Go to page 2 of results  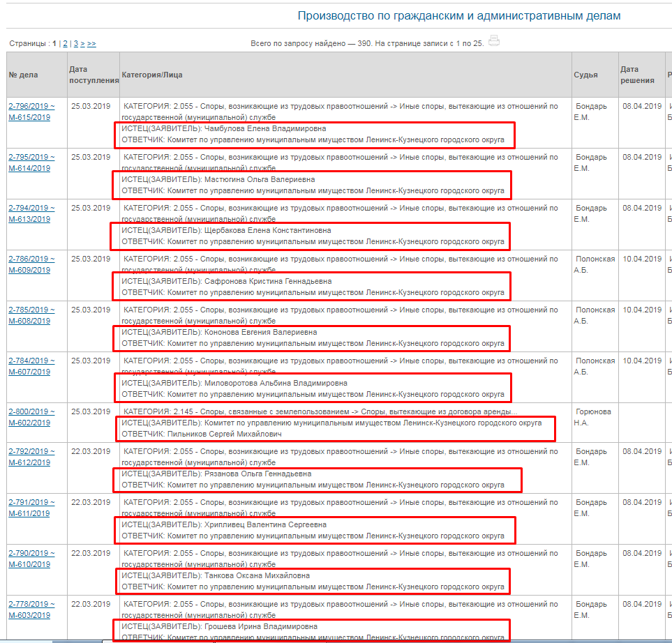[x=65, y=43]
